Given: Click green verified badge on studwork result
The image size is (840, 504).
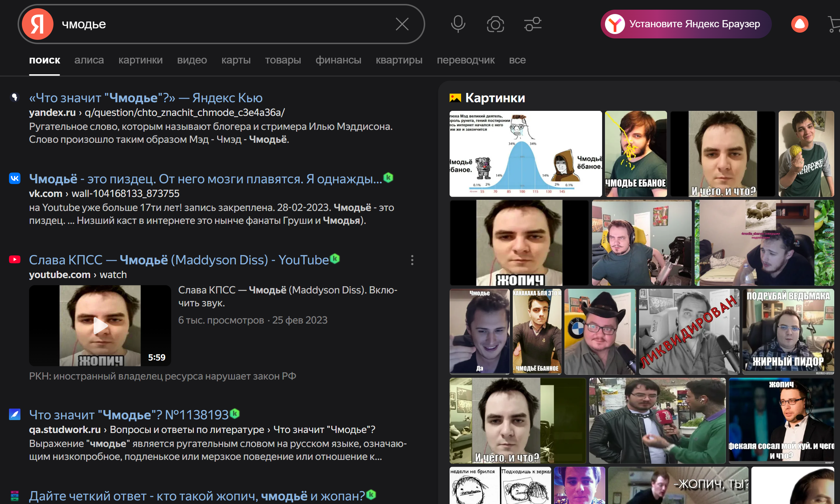Looking at the screenshot, I should pos(235,414).
